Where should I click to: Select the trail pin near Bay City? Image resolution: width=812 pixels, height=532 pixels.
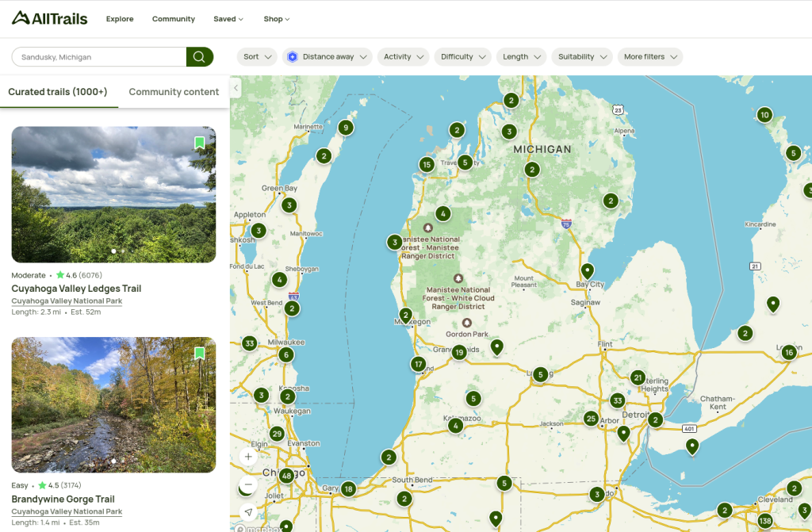point(588,271)
